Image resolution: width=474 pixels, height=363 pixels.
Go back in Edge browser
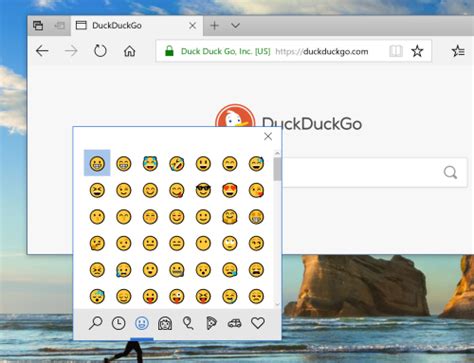(42, 51)
